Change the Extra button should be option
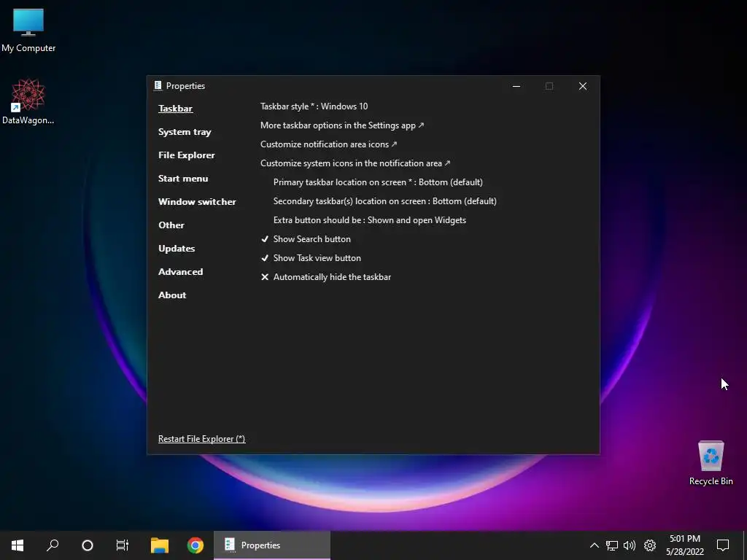747x560 pixels. pyautogui.click(x=370, y=220)
